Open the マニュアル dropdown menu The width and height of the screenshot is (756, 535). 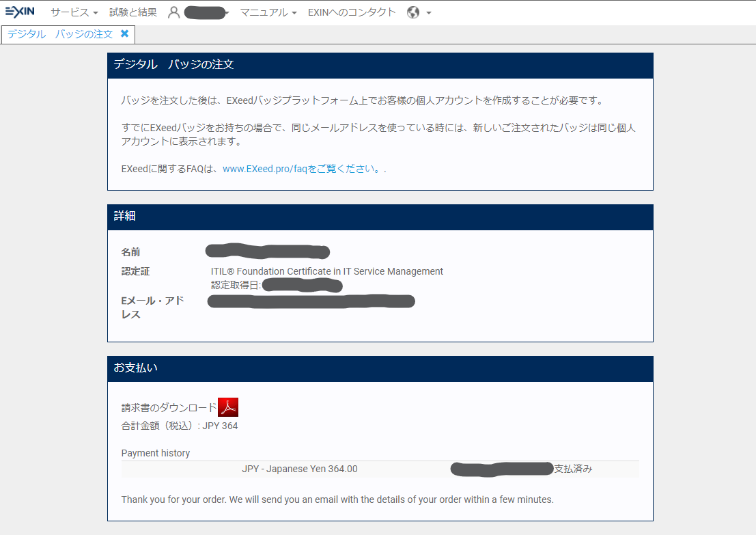pyautogui.click(x=268, y=12)
